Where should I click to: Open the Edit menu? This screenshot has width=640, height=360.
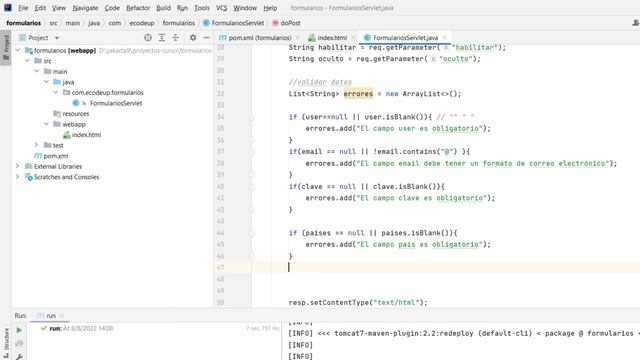(40, 8)
